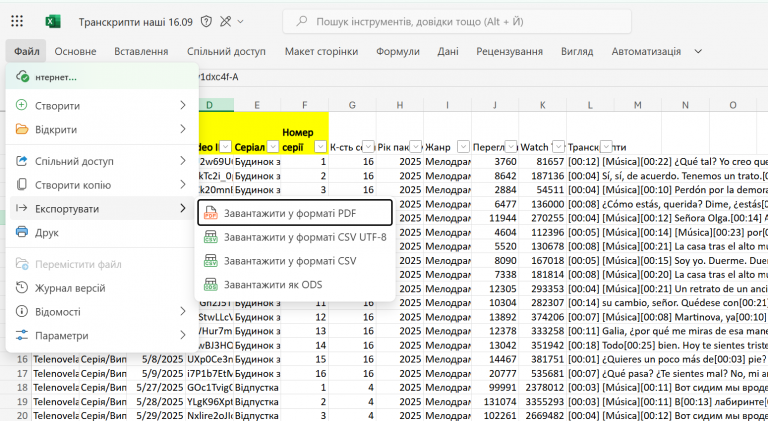
Task: Click the PDF file icon in export submenu
Action: 211,213
